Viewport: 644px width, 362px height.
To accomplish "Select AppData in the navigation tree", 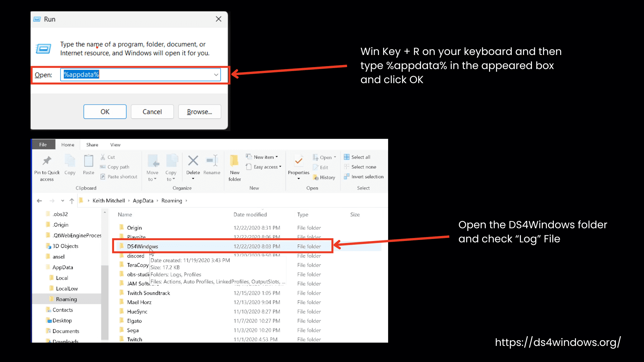I will (x=63, y=267).
